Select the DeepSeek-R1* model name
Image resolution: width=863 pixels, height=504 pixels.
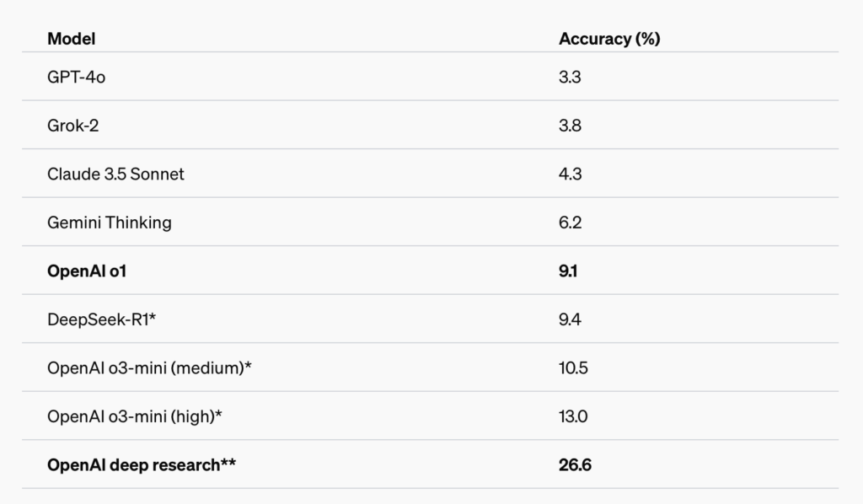tap(101, 319)
